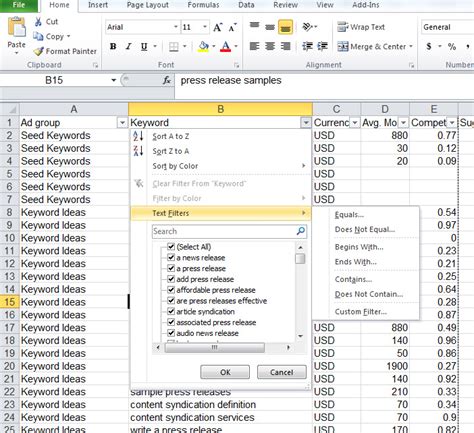Uncheck 'add press release' item
This screenshot has width=474, height=433.
171,279
